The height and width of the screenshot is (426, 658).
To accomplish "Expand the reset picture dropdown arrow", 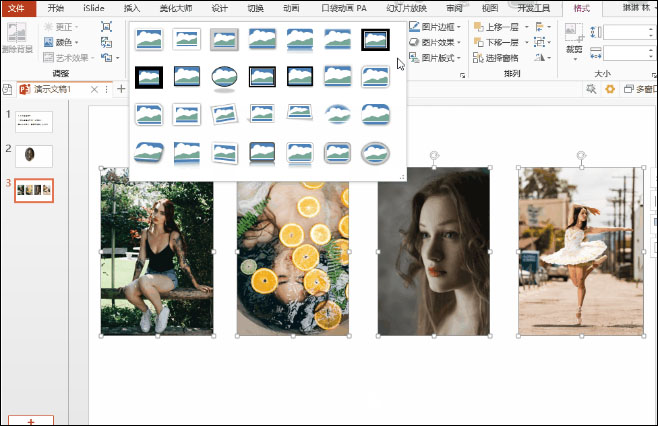I will click(118, 58).
